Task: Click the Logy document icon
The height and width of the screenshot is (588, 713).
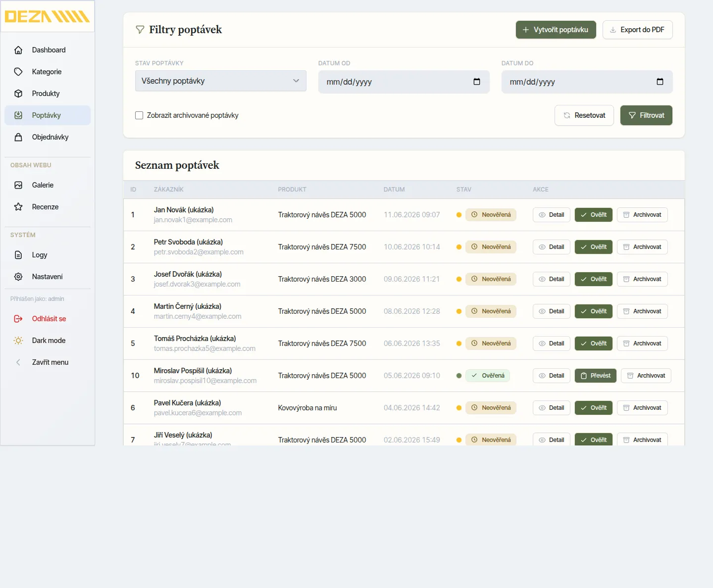Action: click(x=18, y=255)
